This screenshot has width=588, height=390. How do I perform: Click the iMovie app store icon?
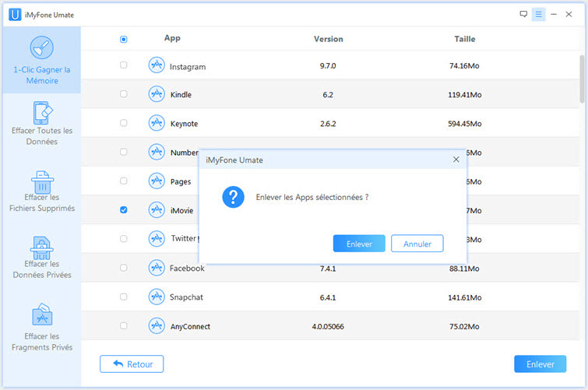click(x=157, y=210)
